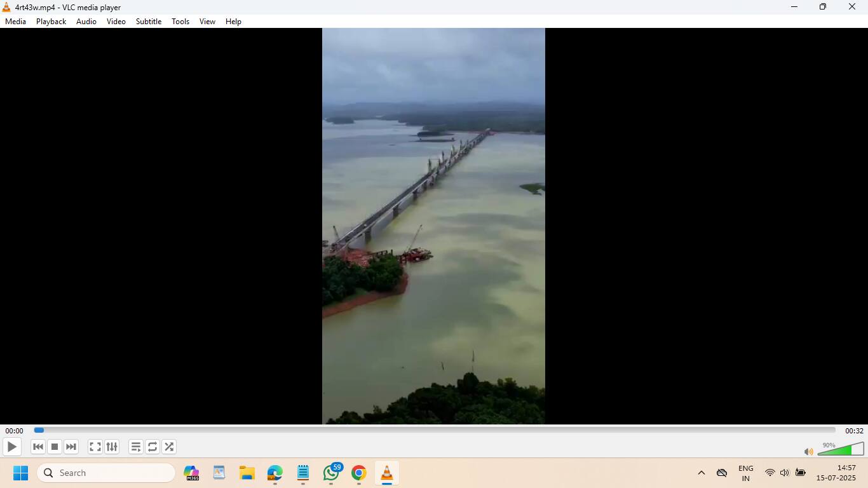This screenshot has width=868, height=488.
Task: Toggle loop repeat mode
Action: [x=153, y=447]
